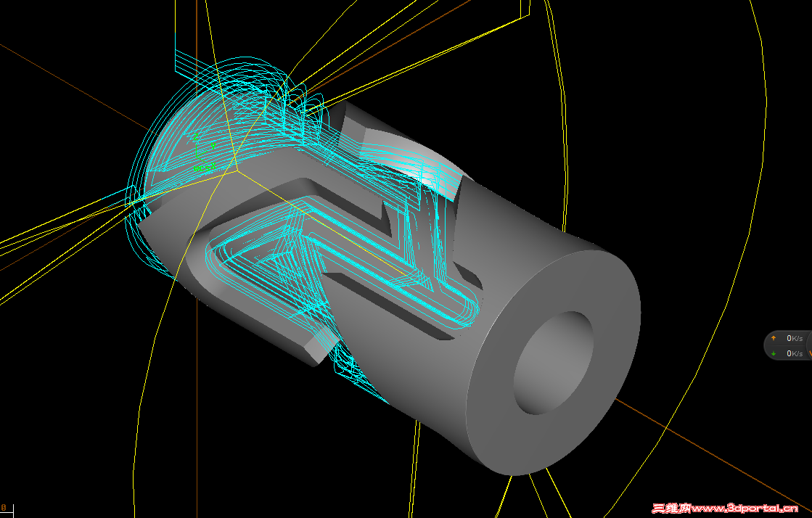Click the green WCS text label
The height and width of the screenshot is (518, 812).
pyautogui.click(x=203, y=168)
